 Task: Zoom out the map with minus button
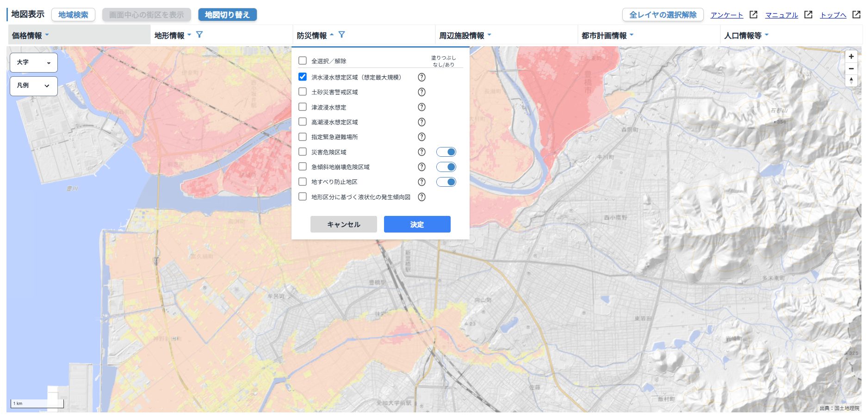851,68
